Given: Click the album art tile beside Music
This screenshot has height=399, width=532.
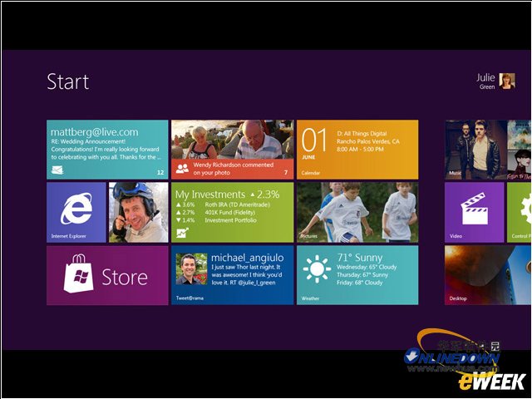Looking at the screenshot, I should (x=520, y=150).
